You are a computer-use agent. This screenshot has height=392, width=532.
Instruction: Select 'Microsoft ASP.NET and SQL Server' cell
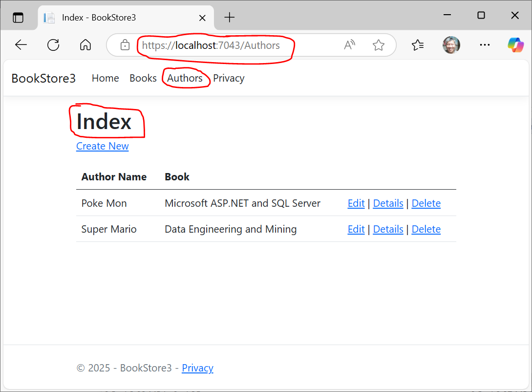pos(243,203)
